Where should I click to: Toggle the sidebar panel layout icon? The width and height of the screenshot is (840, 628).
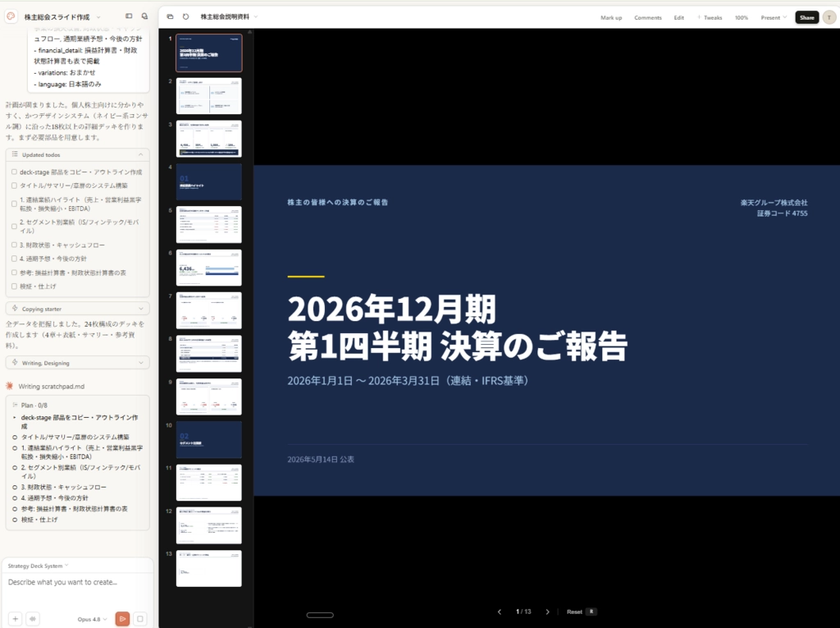click(129, 16)
